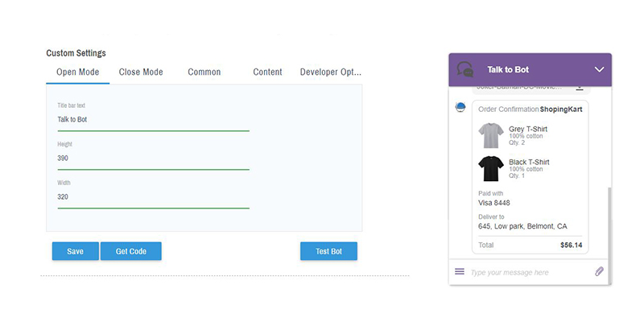Focus the Height field showing 390
The width and height of the screenshot is (644, 322).
coord(153,159)
